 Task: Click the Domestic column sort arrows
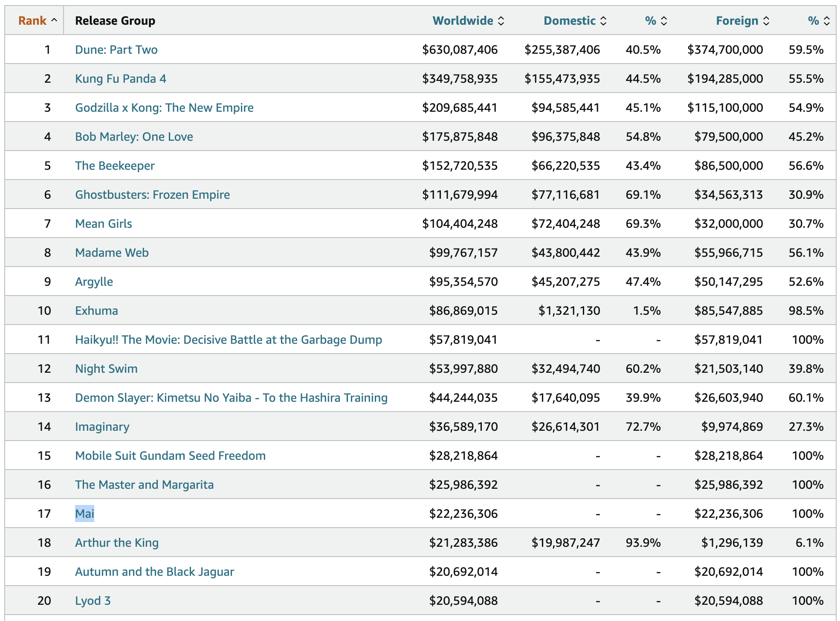(603, 21)
